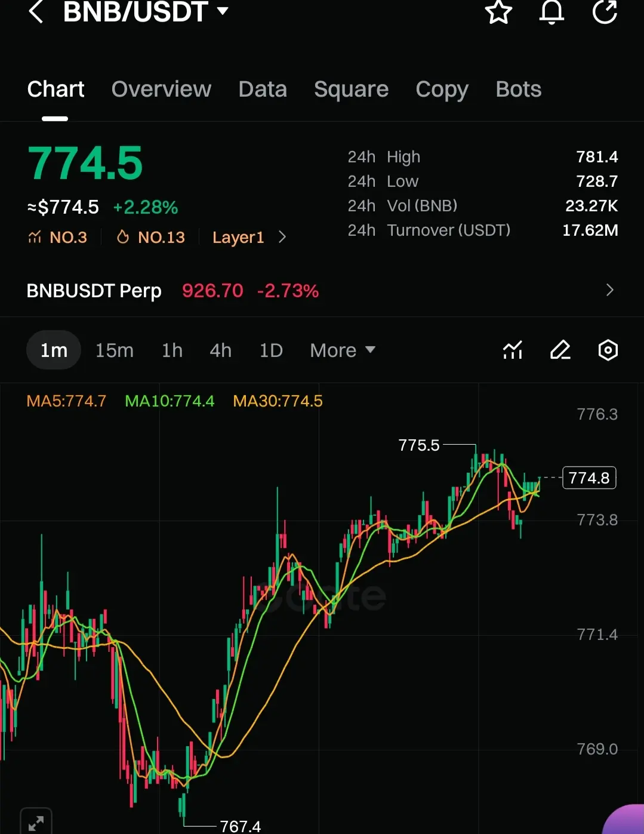Viewport: 644px width, 834px height.
Task: Switch to the Chart tab
Action: [56, 90]
